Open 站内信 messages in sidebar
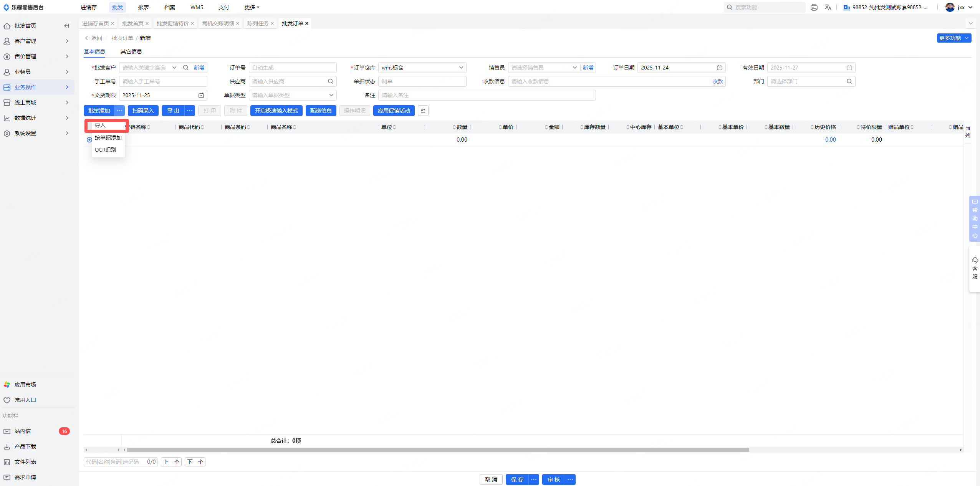 pos(23,431)
